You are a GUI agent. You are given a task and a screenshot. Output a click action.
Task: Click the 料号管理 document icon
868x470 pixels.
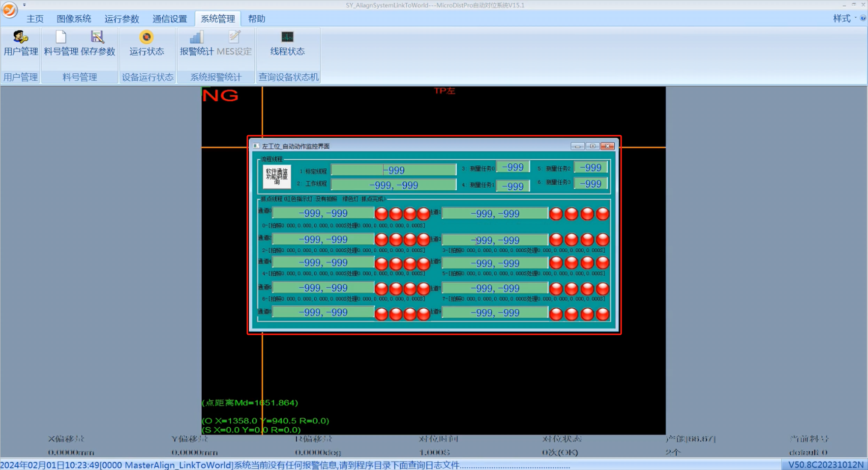pos(61,37)
